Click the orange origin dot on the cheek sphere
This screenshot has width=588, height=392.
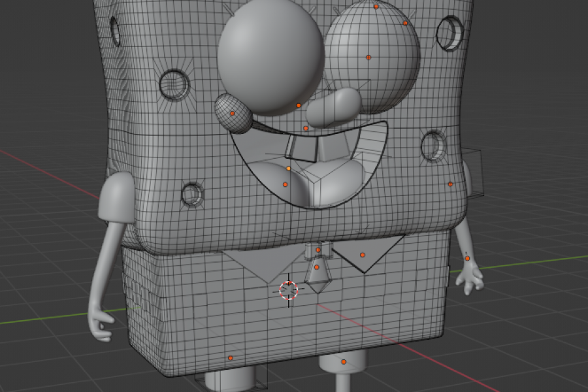click(x=232, y=113)
